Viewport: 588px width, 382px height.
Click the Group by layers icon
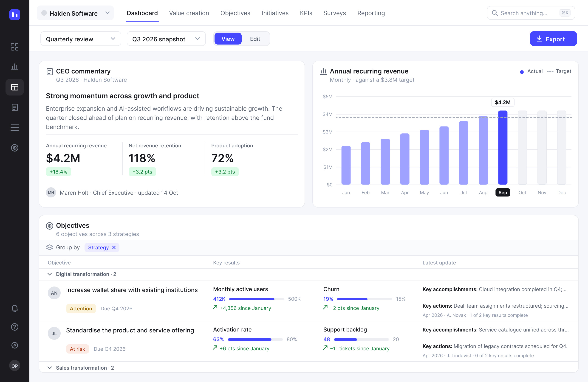pos(49,247)
